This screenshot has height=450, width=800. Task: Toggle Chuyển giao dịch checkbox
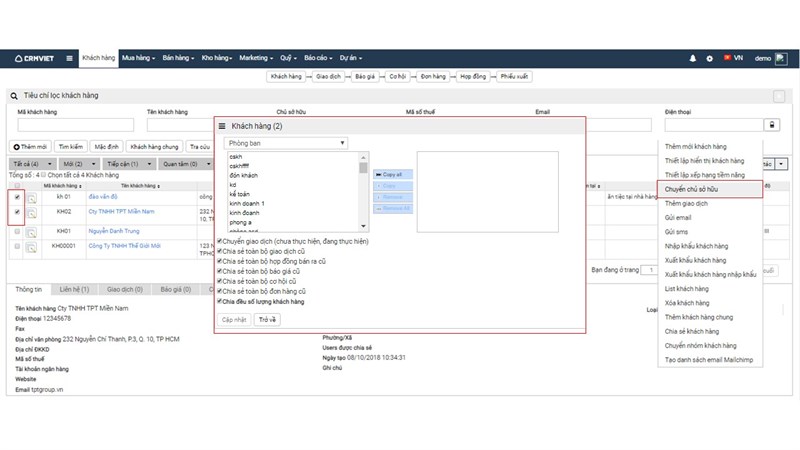(220, 241)
